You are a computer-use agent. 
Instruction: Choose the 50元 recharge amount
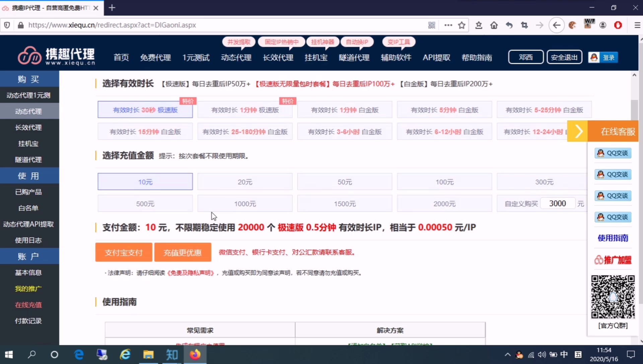click(345, 182)
